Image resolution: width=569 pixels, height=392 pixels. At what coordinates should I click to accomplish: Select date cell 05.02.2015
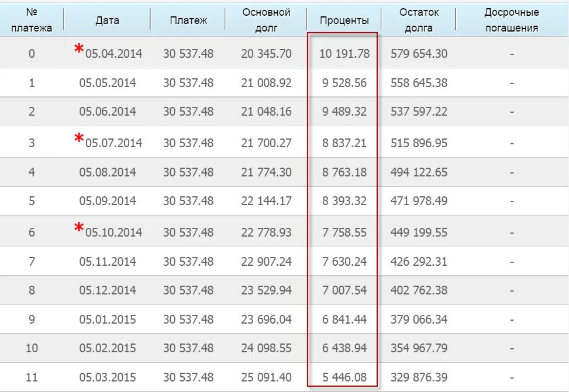pos(108,348)
